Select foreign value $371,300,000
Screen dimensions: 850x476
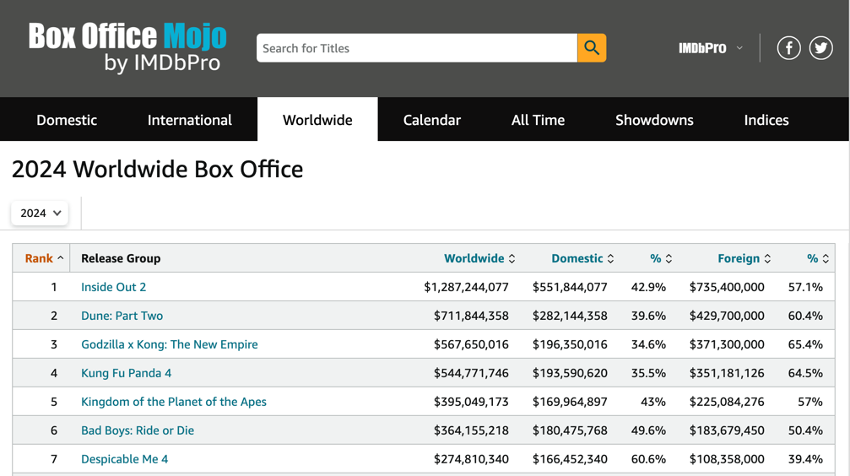[x=727, y=344]
